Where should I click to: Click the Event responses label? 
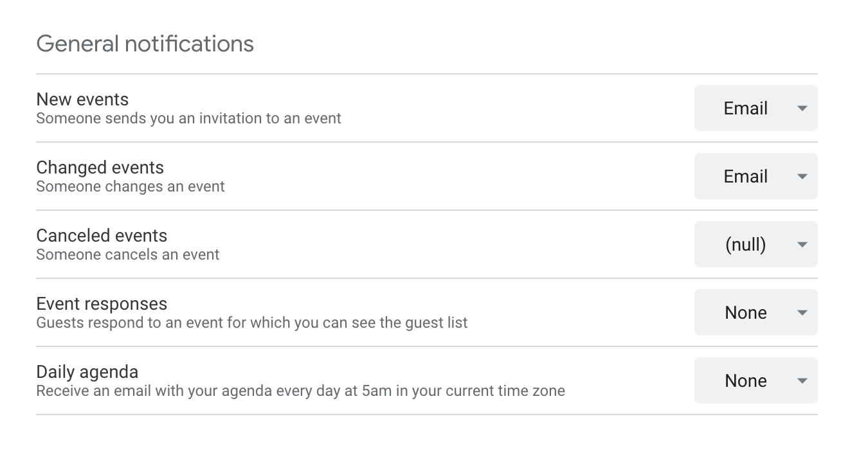102,304
